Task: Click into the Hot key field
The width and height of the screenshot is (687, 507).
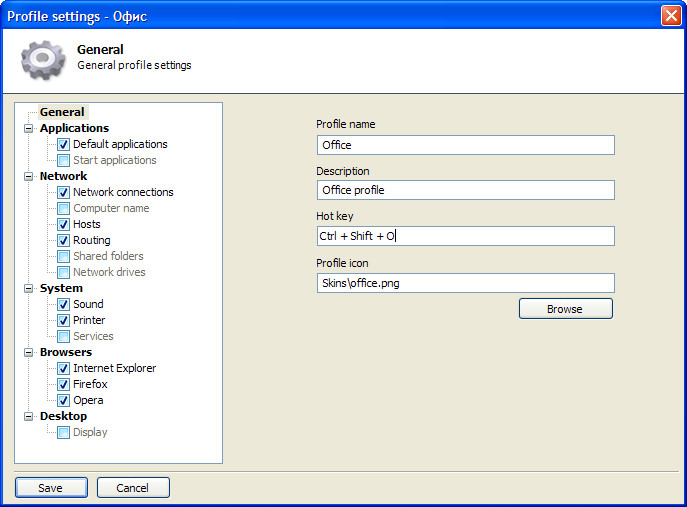Action: tap(466, 236)
